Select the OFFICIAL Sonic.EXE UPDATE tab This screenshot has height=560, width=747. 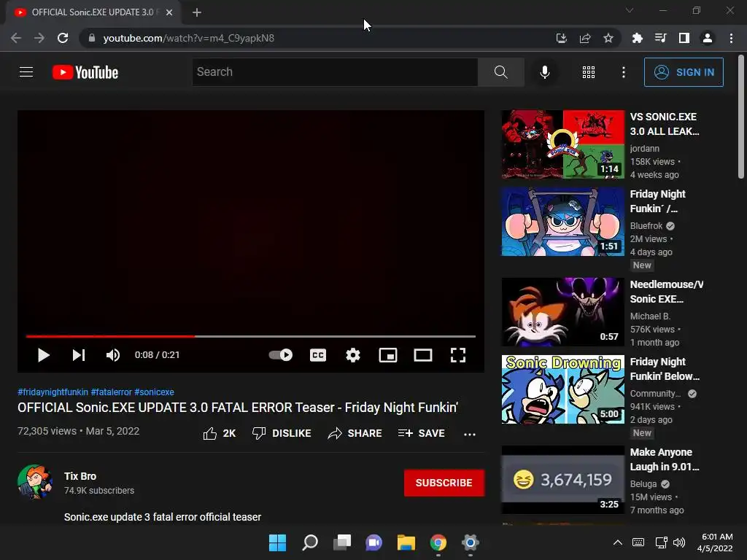click(93, 12)
